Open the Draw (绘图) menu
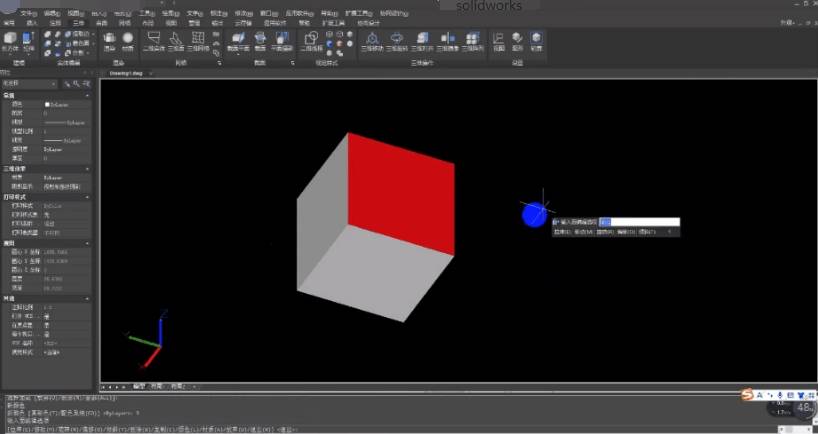Viewport: 818px width, 434px height. pyautogui.click(x=170, y=14)
